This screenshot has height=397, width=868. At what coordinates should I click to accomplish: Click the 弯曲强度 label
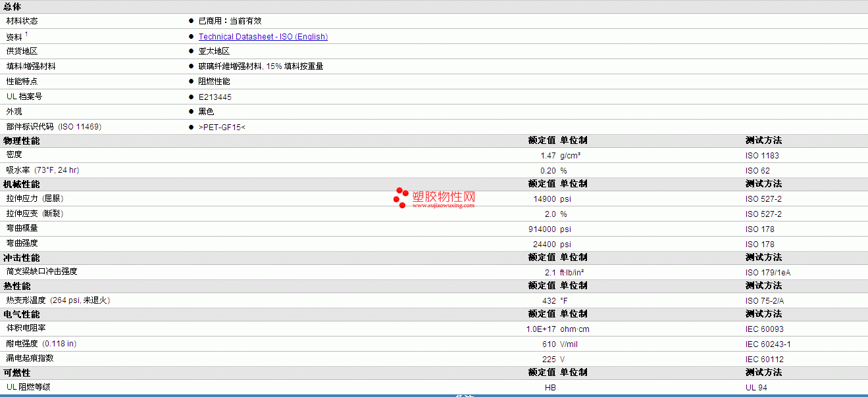(x=22, y=243)
